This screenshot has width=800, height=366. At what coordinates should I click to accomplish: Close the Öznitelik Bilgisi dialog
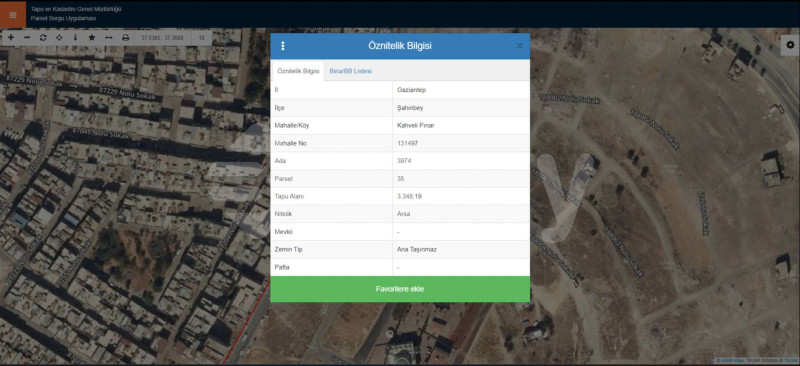tap(519, 46)
